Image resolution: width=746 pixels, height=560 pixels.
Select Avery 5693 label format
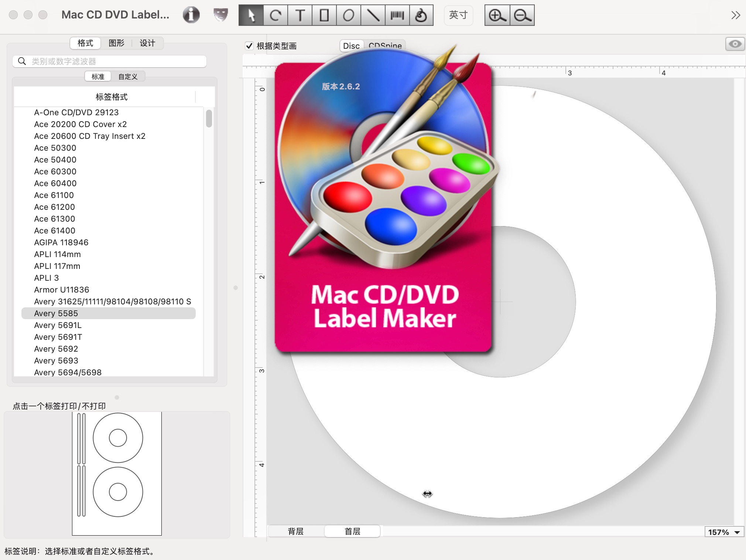[109, 361]
